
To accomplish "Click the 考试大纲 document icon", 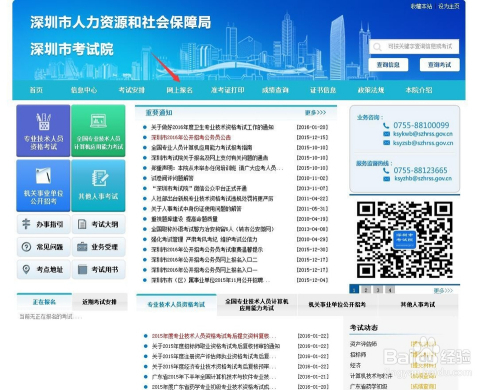I will click(82, 224).
